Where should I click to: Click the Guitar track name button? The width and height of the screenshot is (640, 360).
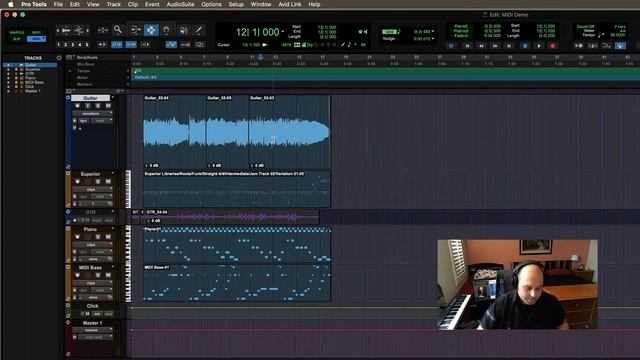90,98
